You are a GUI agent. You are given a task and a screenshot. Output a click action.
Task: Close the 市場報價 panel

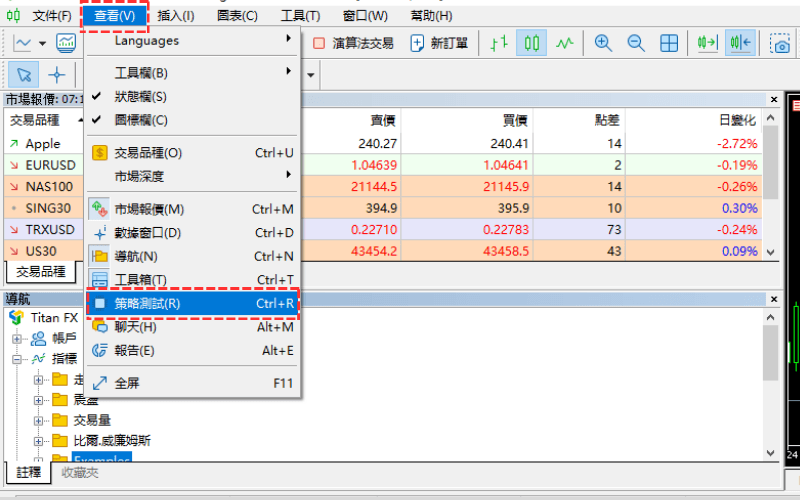click(x=774, y=99)
